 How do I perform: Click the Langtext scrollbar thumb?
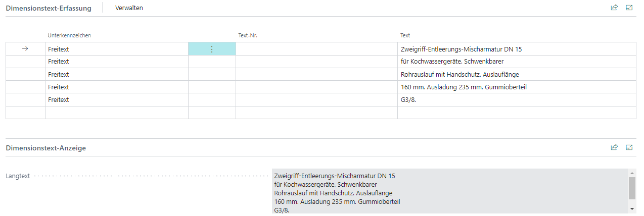[632, 188]
